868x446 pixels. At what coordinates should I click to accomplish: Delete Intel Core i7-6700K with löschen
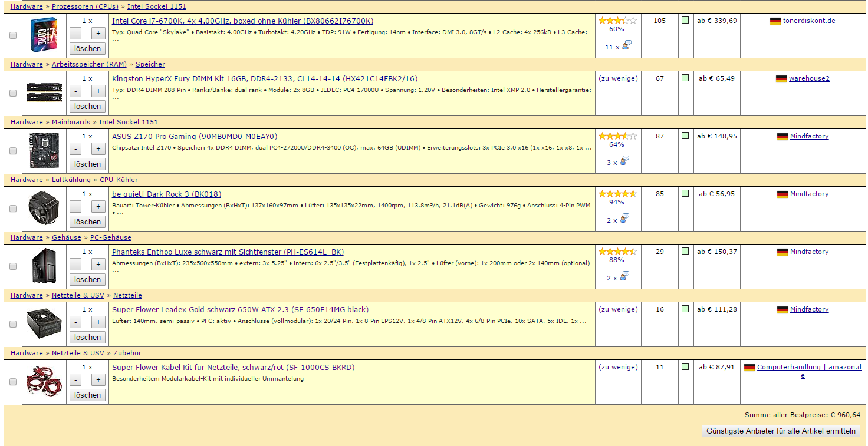coord(88,48)
